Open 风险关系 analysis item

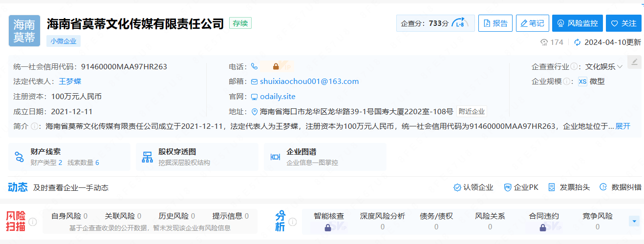point(490,221)
